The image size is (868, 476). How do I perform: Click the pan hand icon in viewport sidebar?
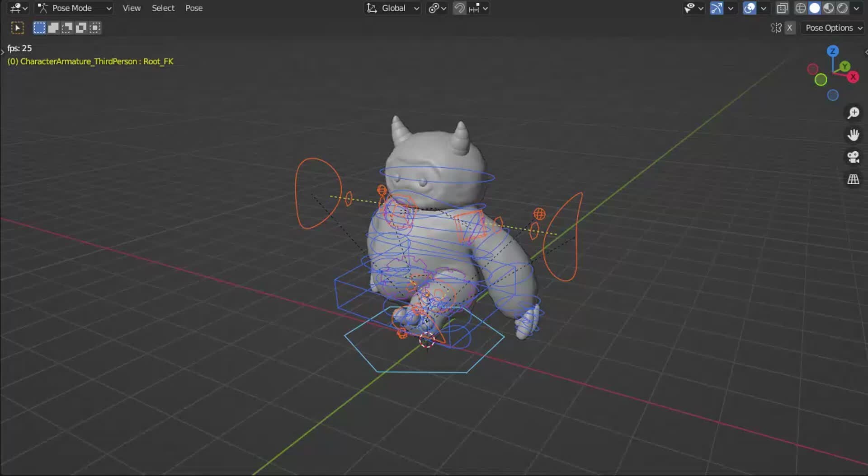[x=854, y=135]
